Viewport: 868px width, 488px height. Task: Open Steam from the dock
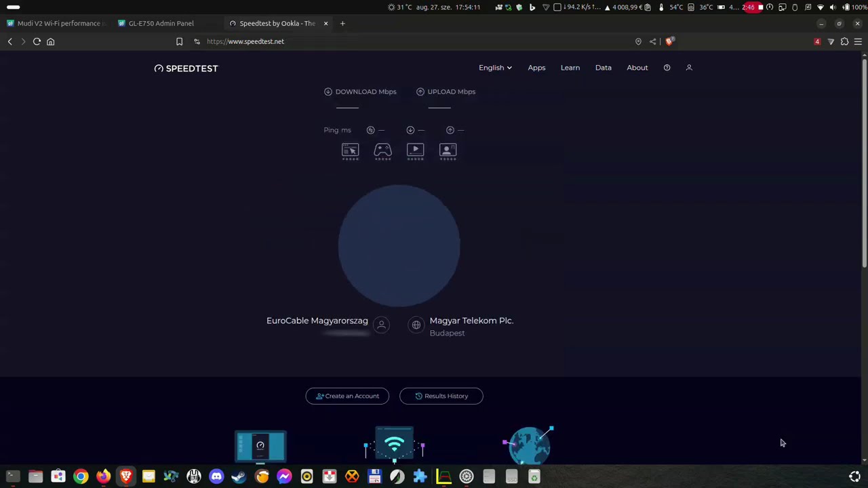(239, 476)
